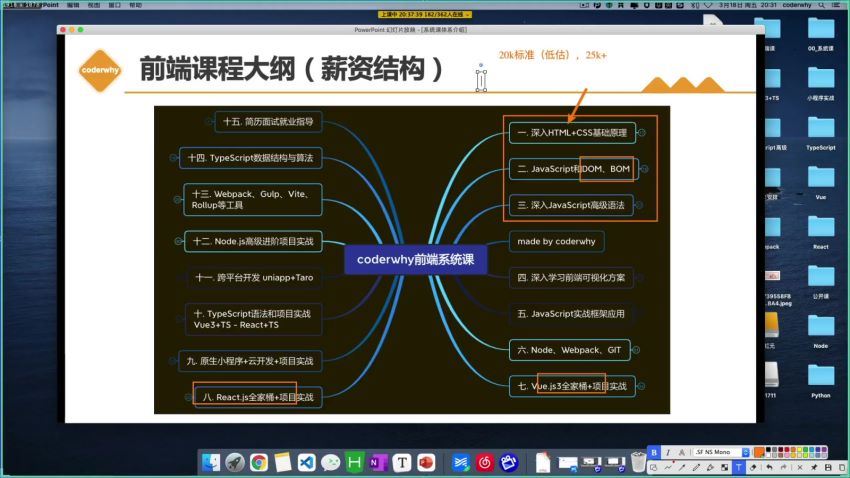Screen dimensions: 850x478
Task: Select node 三. 深入JavaScript高级语法
Action: point(571,205)
